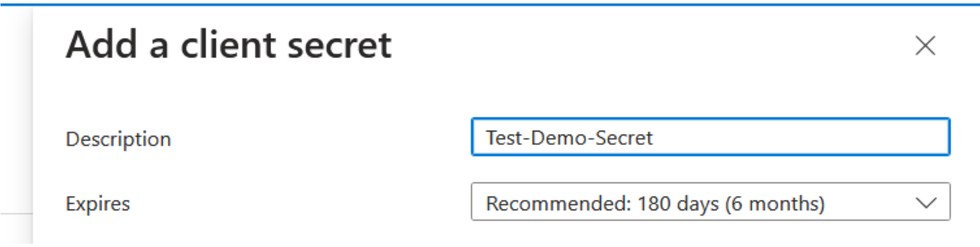Image resolution: width=980 pixels, height=247 pixels.
Task: Click the chevron arrow in Expires combo box
Action: [926, 203]
